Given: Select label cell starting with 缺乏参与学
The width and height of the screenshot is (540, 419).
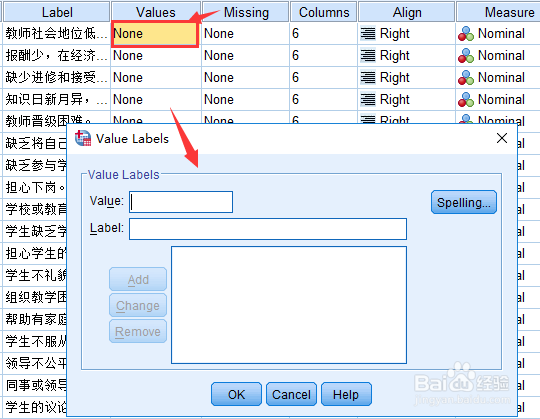Looking at the screenshot, I should tap(35, 166).
